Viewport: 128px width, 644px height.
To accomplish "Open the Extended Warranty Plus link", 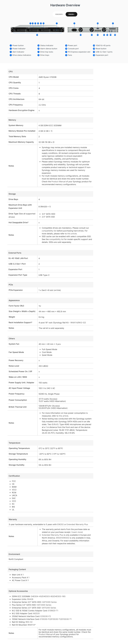I will coord(77,525).
